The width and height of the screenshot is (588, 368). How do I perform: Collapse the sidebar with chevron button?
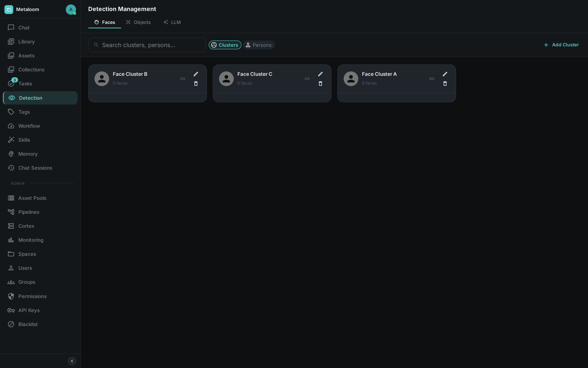(x=72, y=361)
